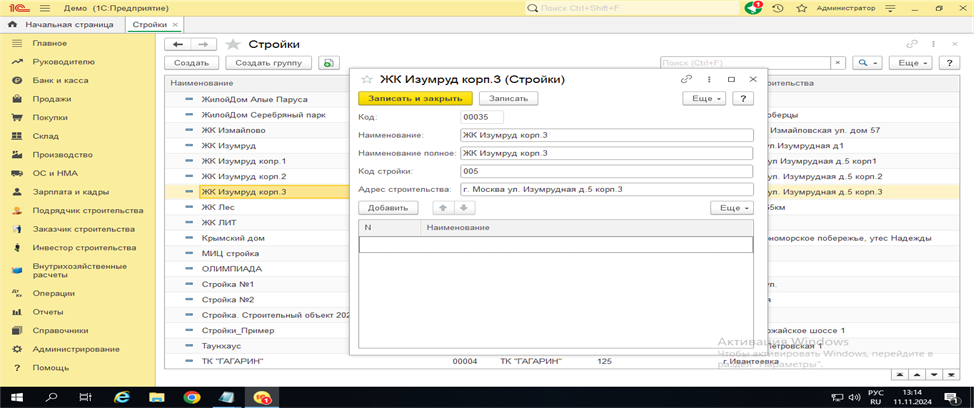
Task: Open favorites star in the top bar
Action: click(x=800, y=8)
